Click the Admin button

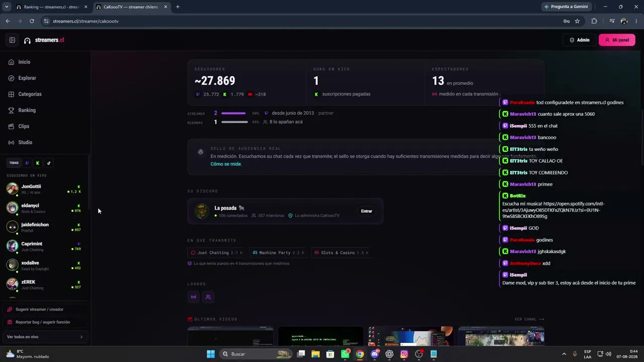(580, 40)
